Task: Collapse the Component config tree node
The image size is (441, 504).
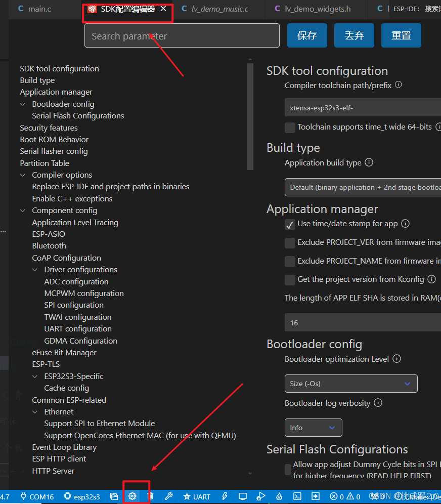Action: coord(23,211)
